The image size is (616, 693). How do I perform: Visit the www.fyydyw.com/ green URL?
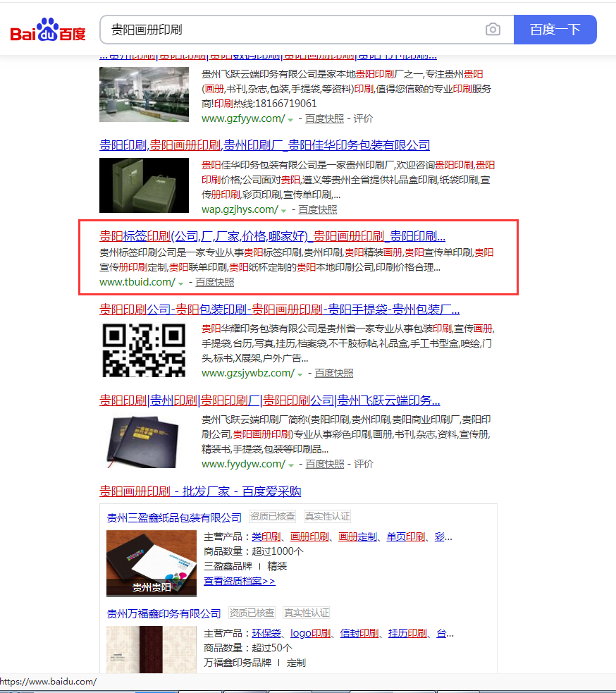point(243,464)
